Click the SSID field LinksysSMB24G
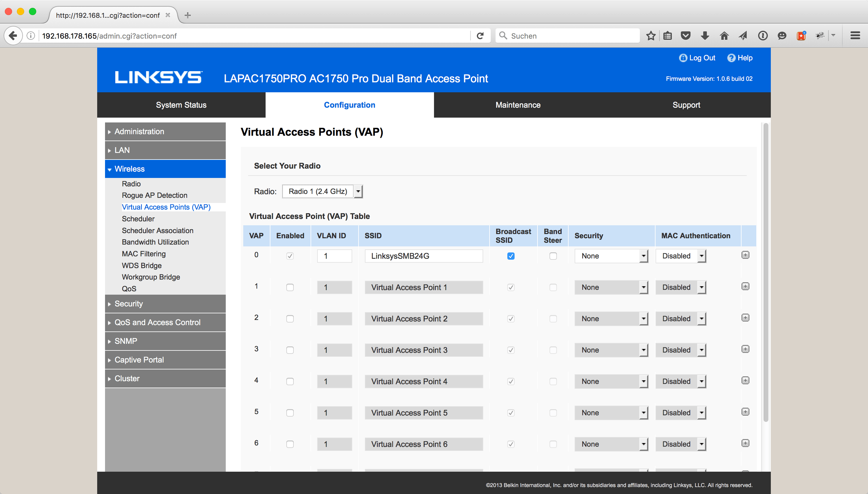 pos(424,256)
